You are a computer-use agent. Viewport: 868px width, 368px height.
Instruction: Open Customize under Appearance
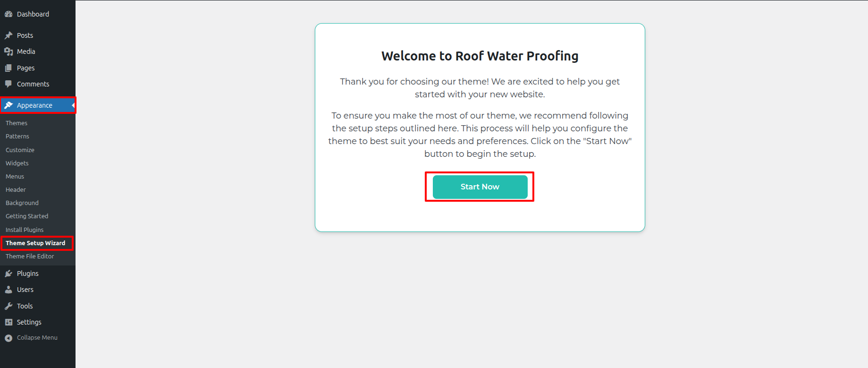pyautogui.click(x=20, y=150)
